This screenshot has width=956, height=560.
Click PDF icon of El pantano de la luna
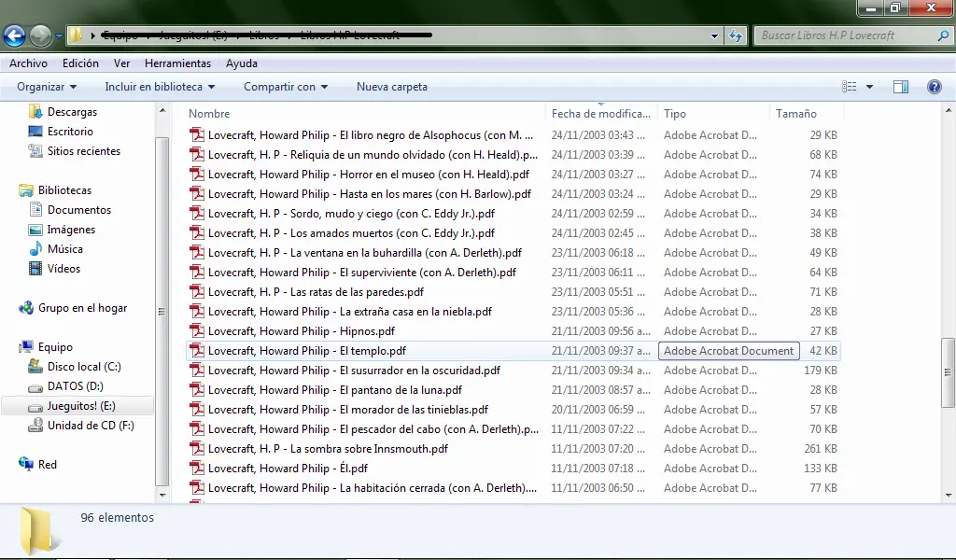196,389
